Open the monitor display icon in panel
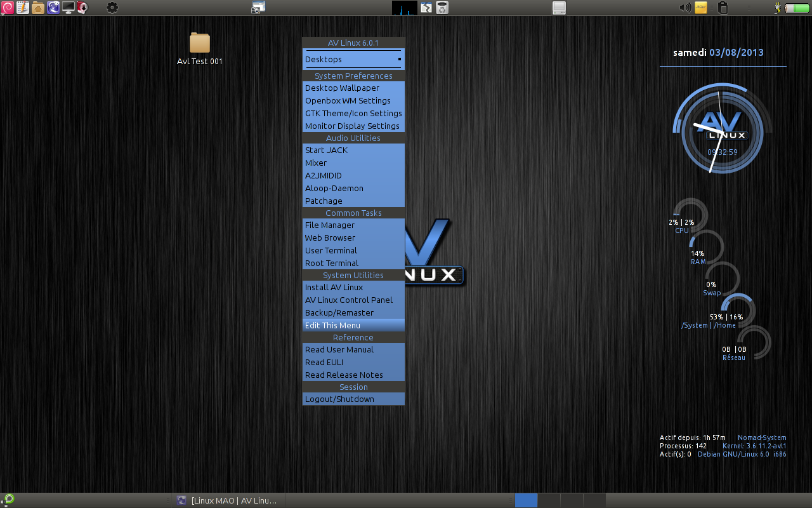This screenshot has width=812, height=508. (x=68, y=8)
